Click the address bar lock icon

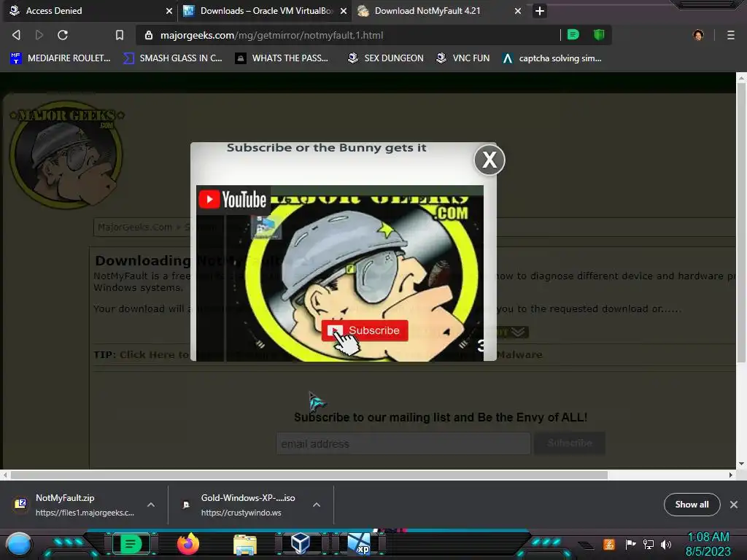tap(149, 35)
